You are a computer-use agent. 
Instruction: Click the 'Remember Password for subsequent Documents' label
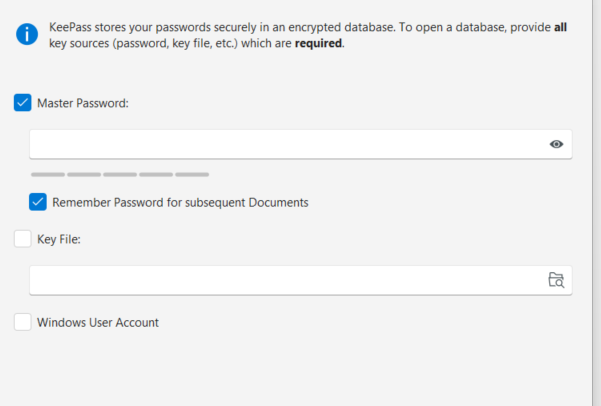(180, 202)
